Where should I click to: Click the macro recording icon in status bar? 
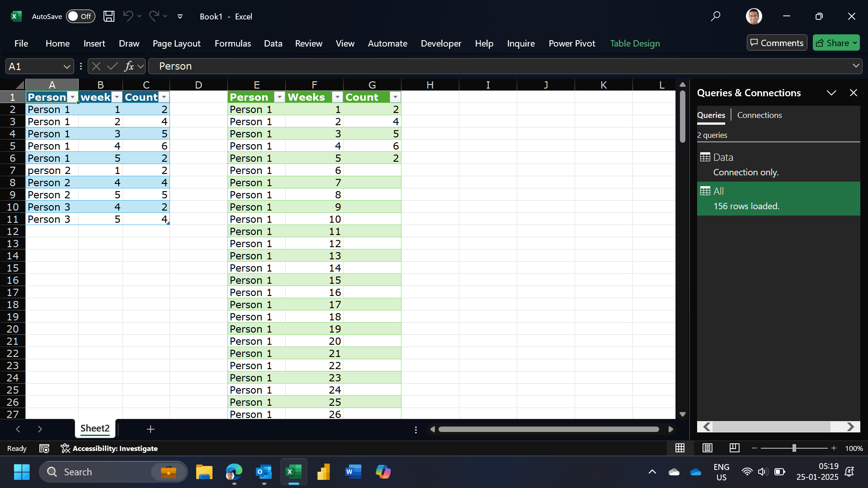[x=44, y=448]
